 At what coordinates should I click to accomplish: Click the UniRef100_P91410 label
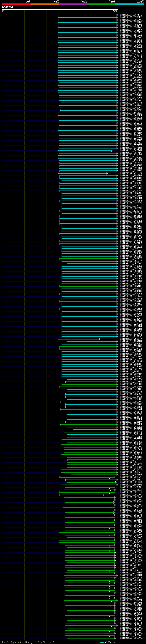131,568
